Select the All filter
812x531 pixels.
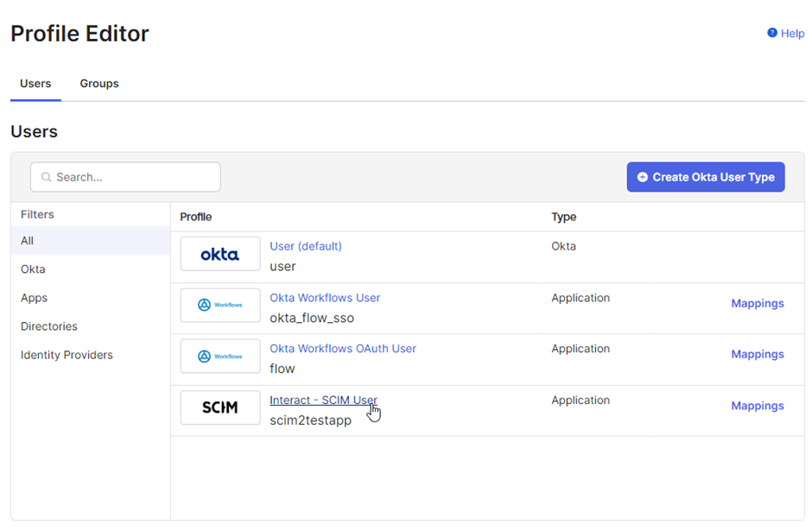(90, 241)
